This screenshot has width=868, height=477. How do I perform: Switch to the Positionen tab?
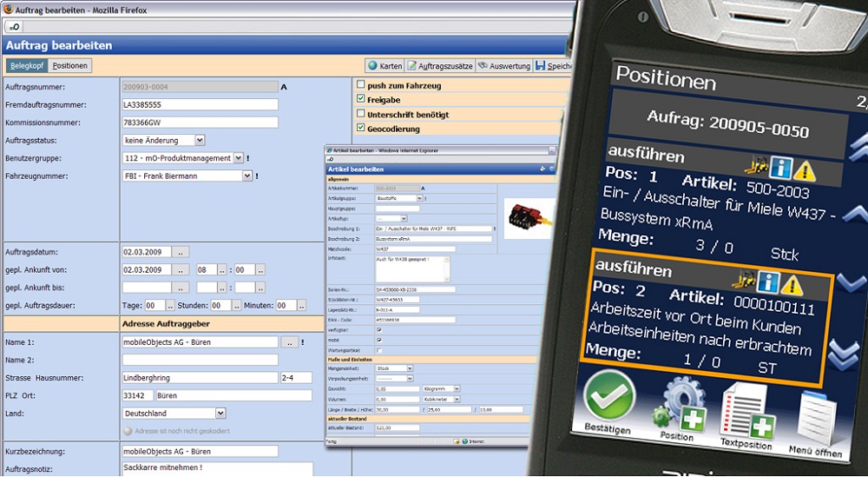(69, 66)
